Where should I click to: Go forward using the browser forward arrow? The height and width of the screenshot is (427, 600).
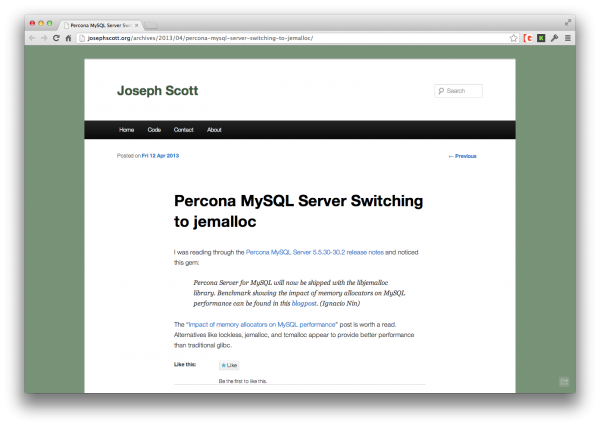pyautogui.click(x=44, y=38)
